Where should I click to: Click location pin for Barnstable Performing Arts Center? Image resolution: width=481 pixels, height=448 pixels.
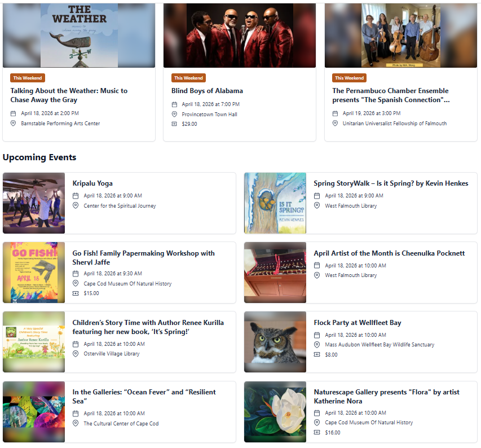point(13,123)
